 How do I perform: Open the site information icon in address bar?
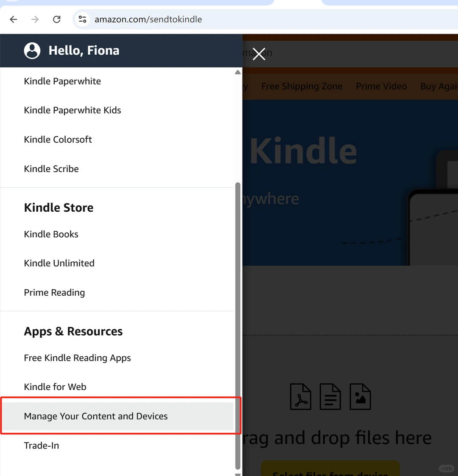[x=82, y=20]
